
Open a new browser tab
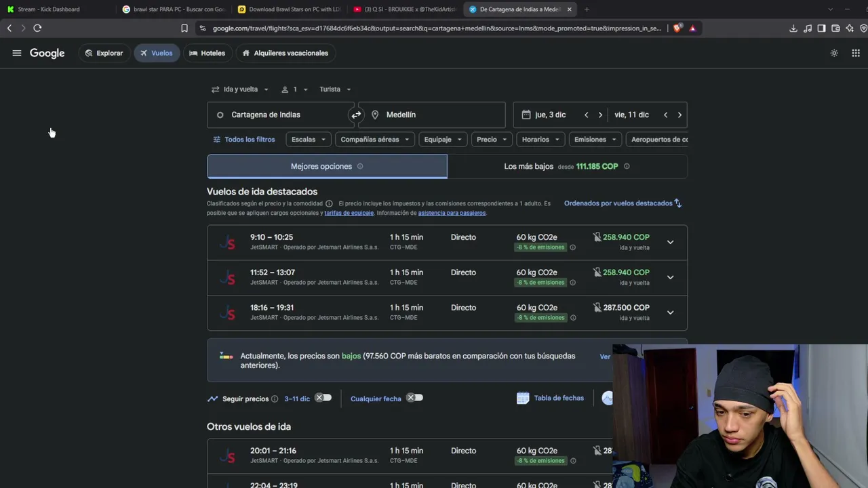(x=587, y=9)
